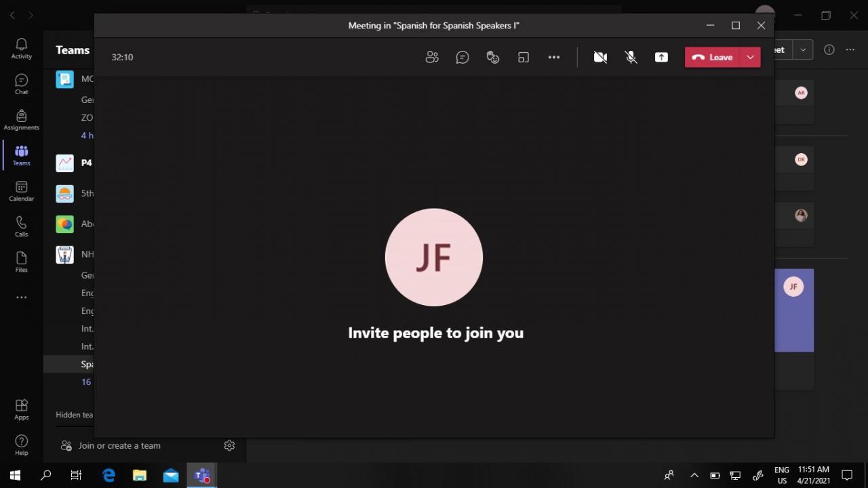Open Windows notification center

847,475
